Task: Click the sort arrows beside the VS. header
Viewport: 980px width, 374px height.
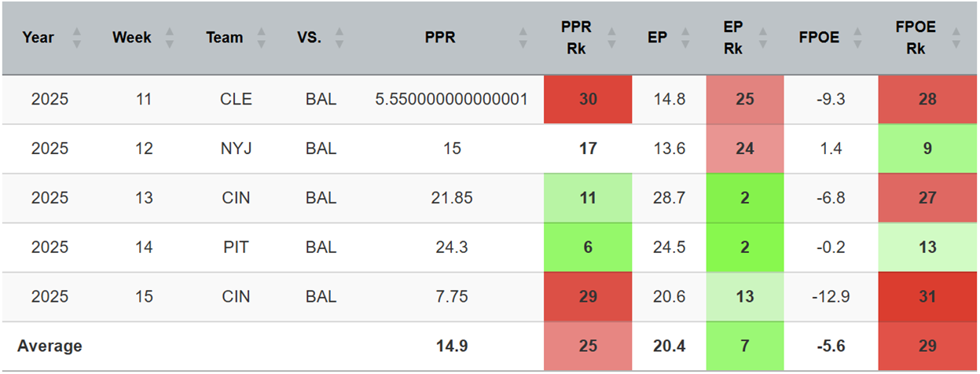Action: [339, 38]
